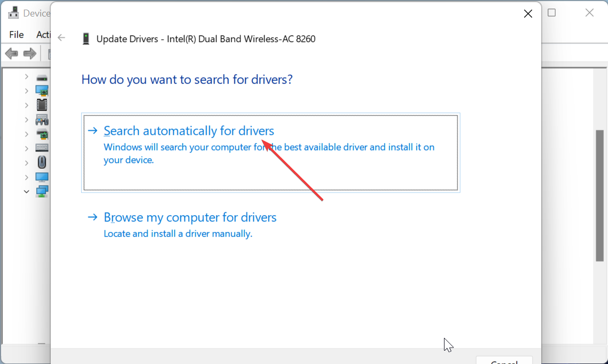The width and height of the screenshot is (608, 364).
Task: Select the network adapters icon in tree
Action: point(42,191)
